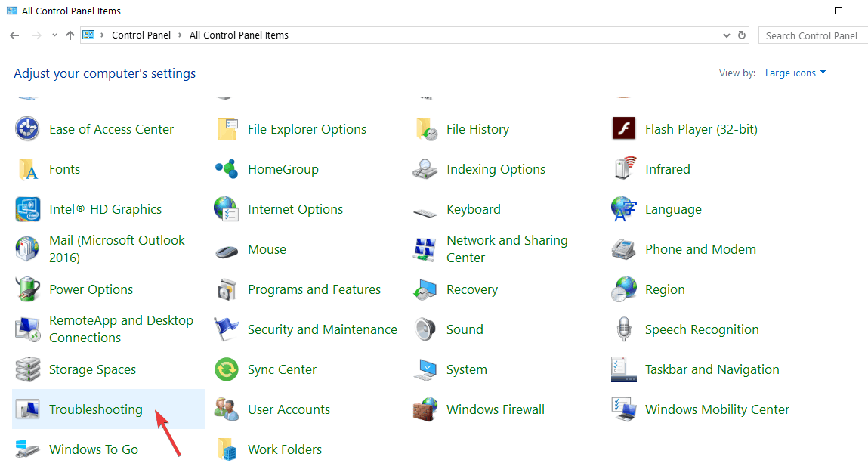Open the User Accounts link

click(289, 409)
